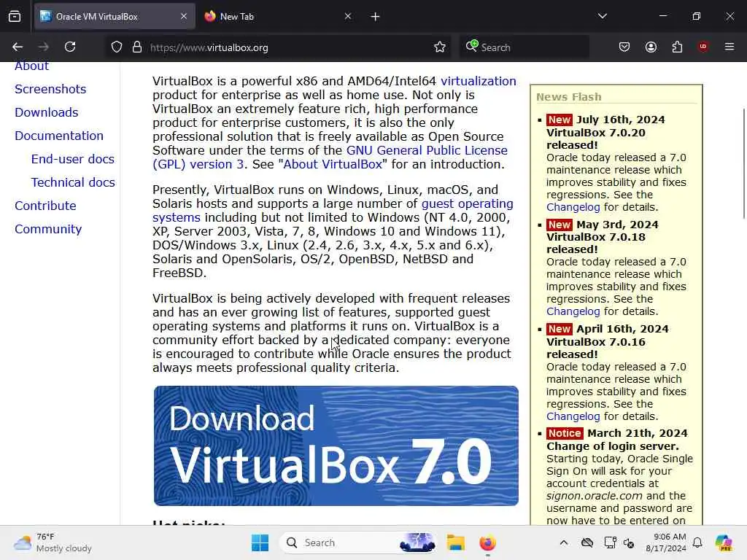
Task: Open the Firefox account icon
Action: (x=651, y=47)
